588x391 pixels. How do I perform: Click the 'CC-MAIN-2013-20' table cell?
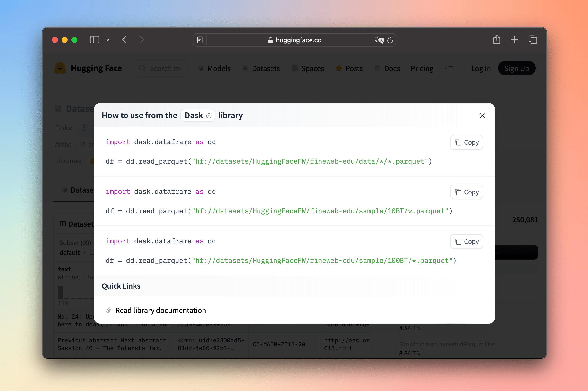tap(279, 344)
